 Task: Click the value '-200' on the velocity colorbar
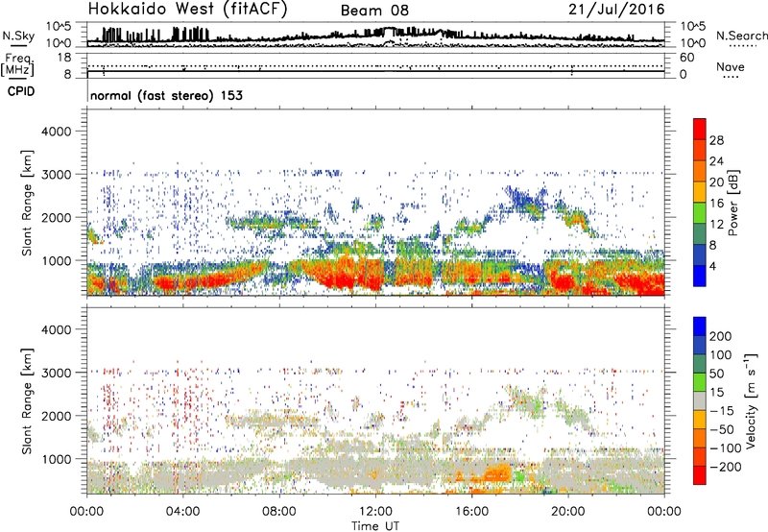tap(726, 467)
